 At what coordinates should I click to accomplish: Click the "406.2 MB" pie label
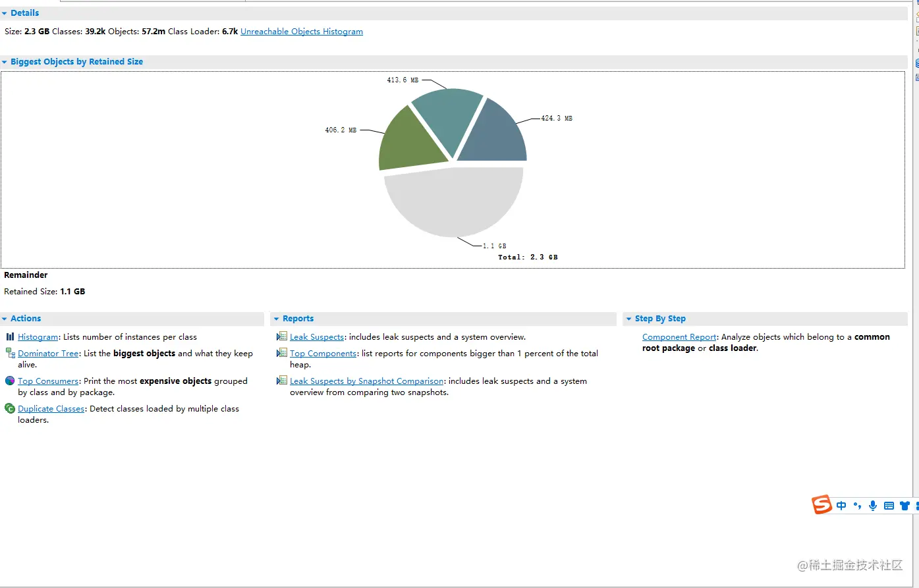pyautogui.click(x=341, y=130)
